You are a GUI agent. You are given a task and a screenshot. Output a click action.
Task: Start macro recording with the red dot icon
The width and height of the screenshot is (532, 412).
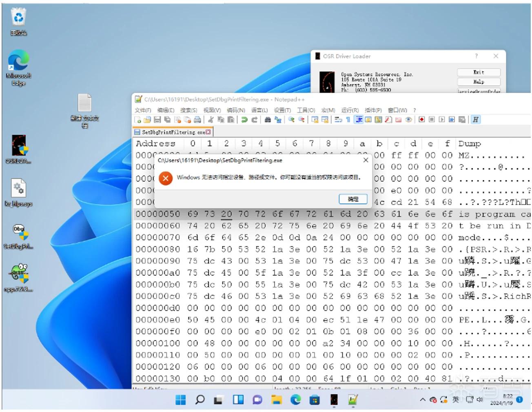pyautogui.click(x=422, y=120)
